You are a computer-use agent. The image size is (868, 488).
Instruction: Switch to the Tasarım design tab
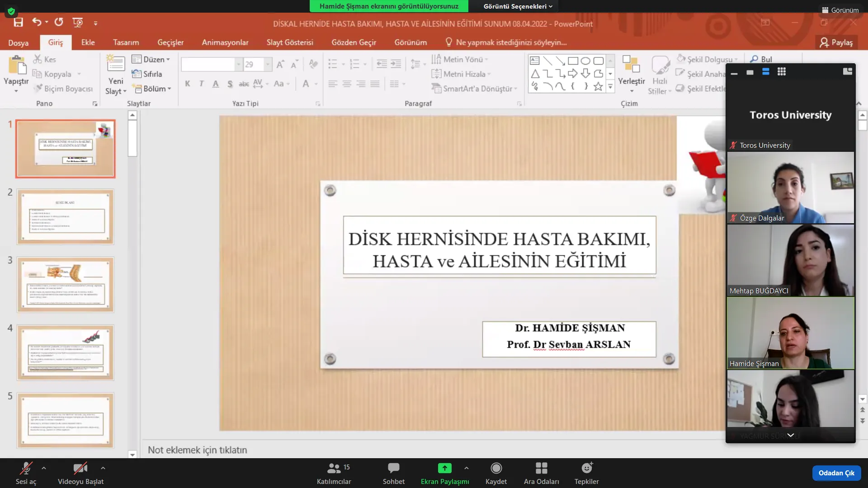click(126, 42)
